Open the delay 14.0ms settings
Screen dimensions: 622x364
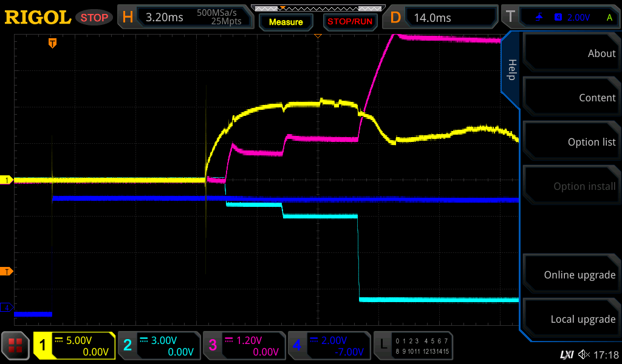coord(442,18)
